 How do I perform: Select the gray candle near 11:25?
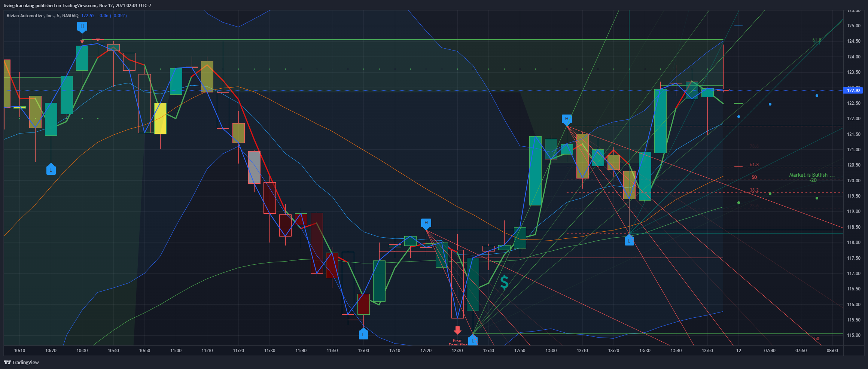point(254,167)
